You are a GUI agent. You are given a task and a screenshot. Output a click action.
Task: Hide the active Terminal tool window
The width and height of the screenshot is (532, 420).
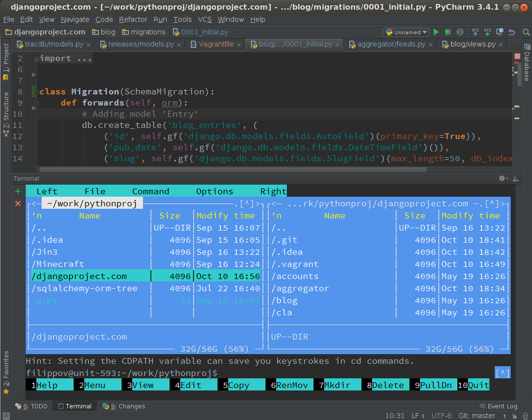(x=515, y=178)
